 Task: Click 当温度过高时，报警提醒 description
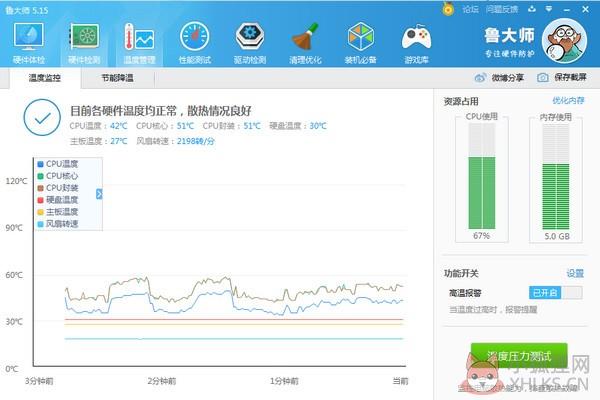click(x=493, y=310)
